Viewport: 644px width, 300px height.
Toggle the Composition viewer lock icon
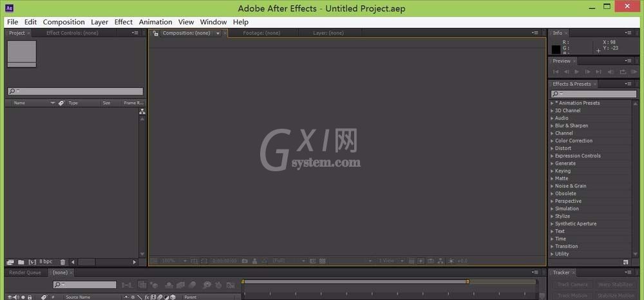tap(155, 33)
